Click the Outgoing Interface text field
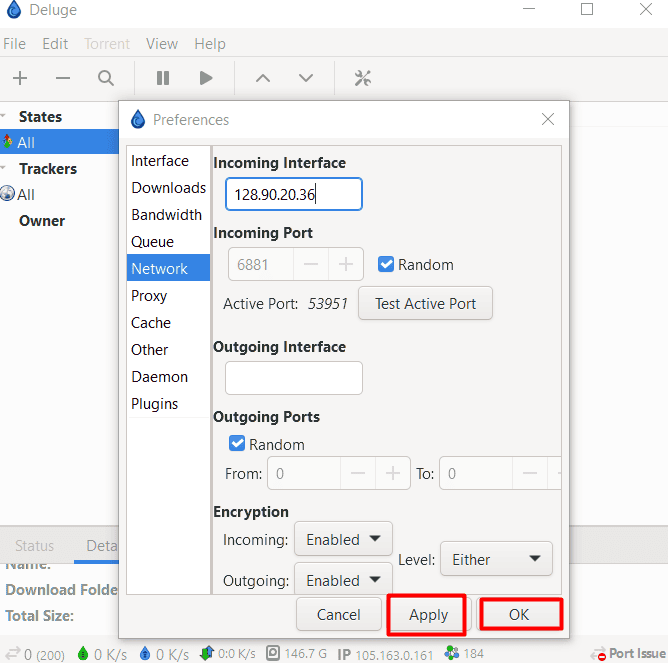This screenshot has height=663, width=668. [294, 378]
